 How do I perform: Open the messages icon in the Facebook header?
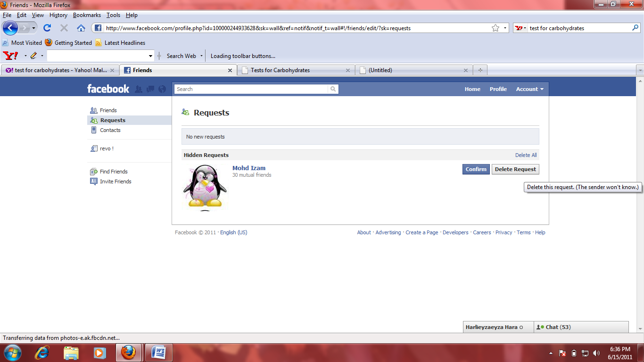(x=150, y=89)
